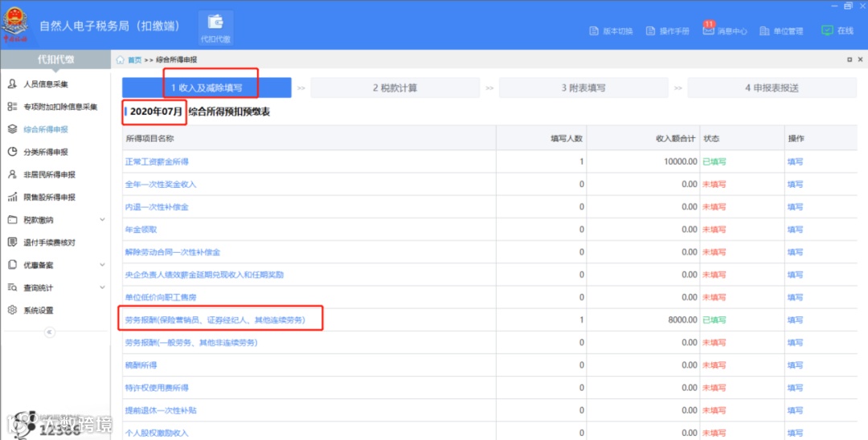Click 税款缴纳 folder icon
868x440 pixels.
click(12, 220)
